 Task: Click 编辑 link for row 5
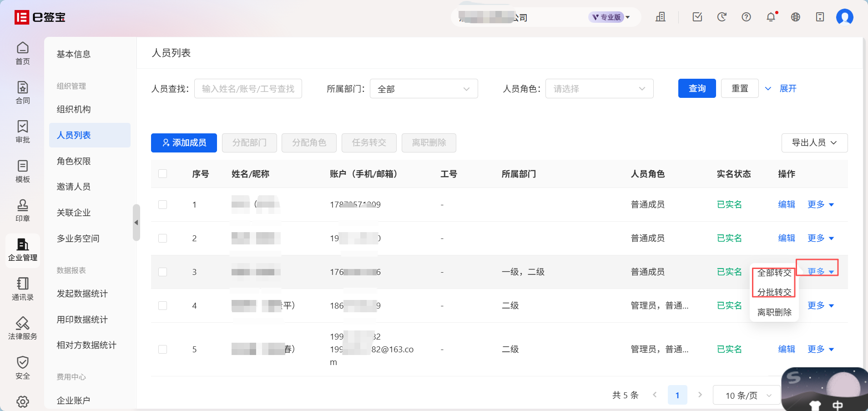tap(787, 349)
